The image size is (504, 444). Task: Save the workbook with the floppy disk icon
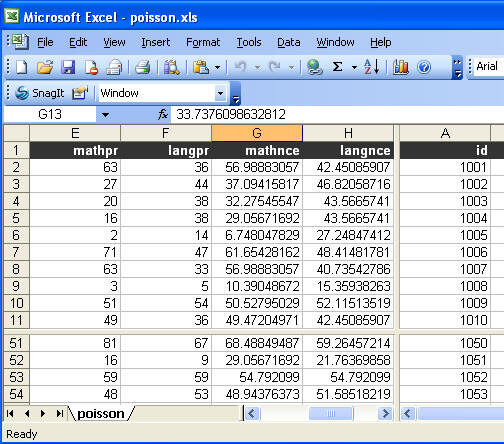coord(68,67)
